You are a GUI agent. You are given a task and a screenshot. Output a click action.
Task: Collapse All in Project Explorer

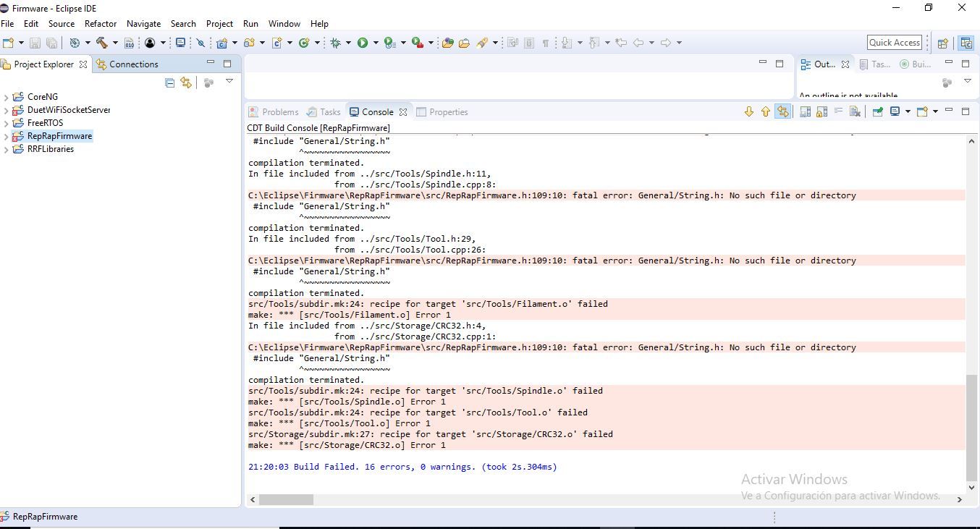coord(169,82)
